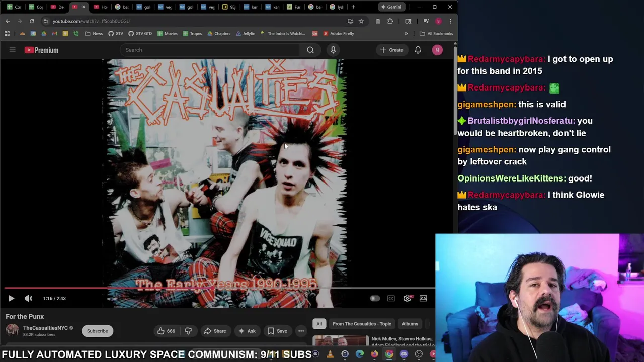Open Firefox from the taskbar
The width and height of the screenshot is (644, 362).
tap(374, 354)
